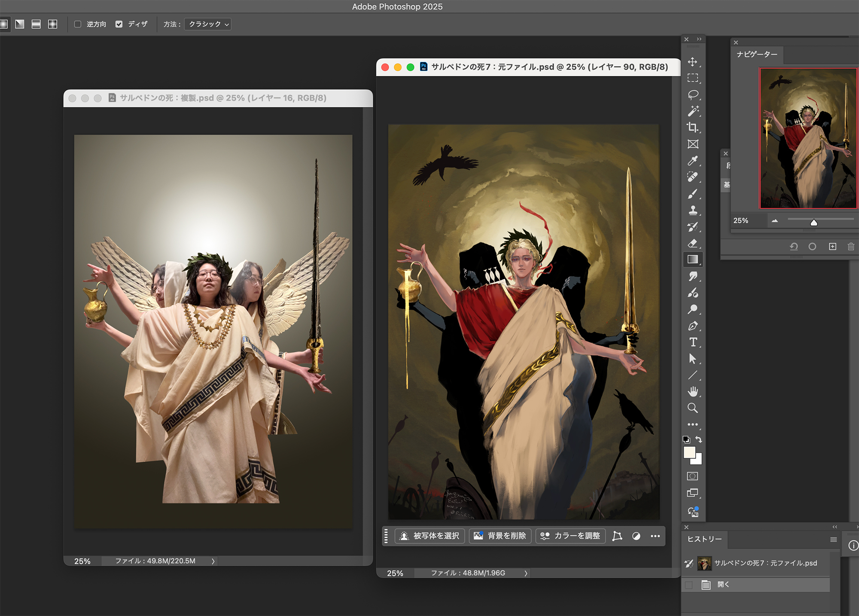Viewport: 859px width, 616px height.
Task: Select the Eraser tool
Action: pos(692,243)
